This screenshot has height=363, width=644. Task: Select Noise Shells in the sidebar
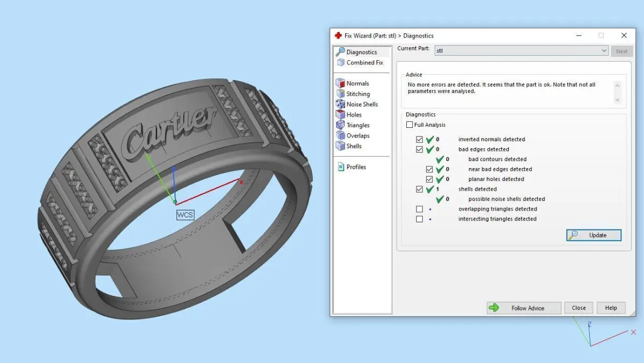pyautogui.click(x=362, y=104)
